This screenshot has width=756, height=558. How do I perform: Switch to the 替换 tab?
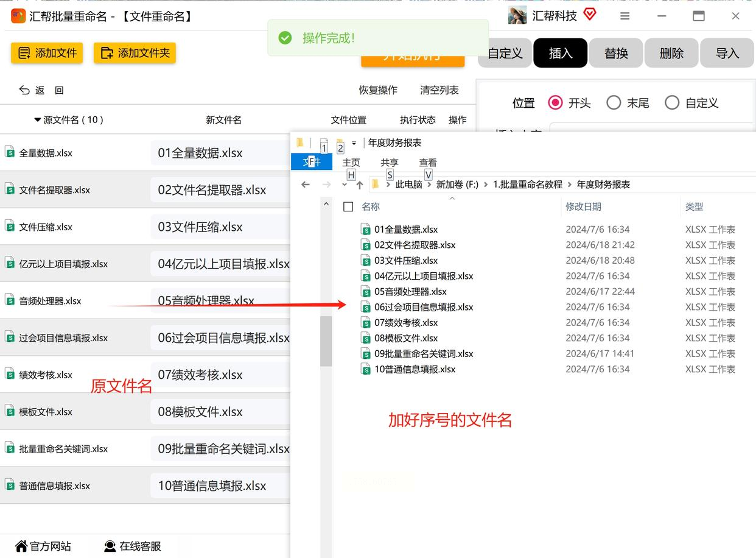coord(616,53)
